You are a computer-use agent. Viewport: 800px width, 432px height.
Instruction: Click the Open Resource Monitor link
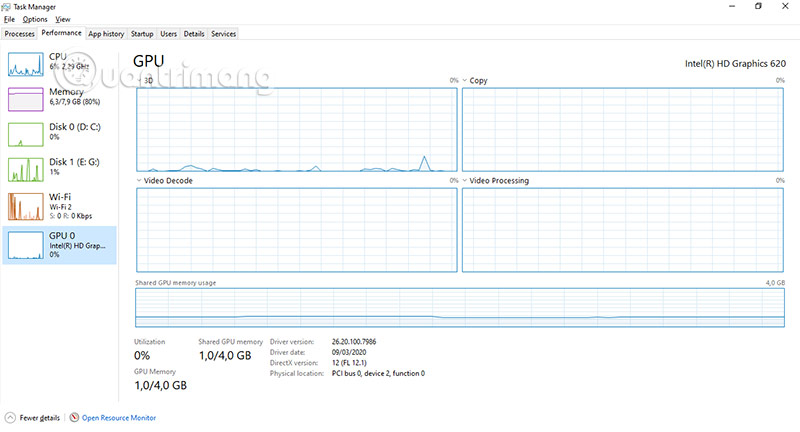[x=119, y=418]
